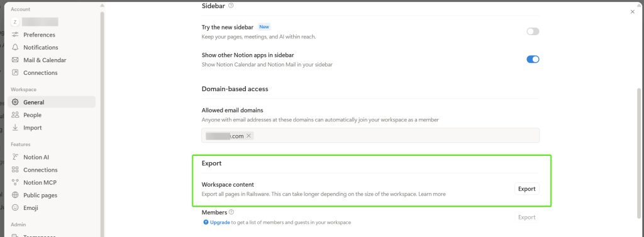Click the Features Connections grid icon
This screenshot has width=644, height=237.
tap(15, 170)
